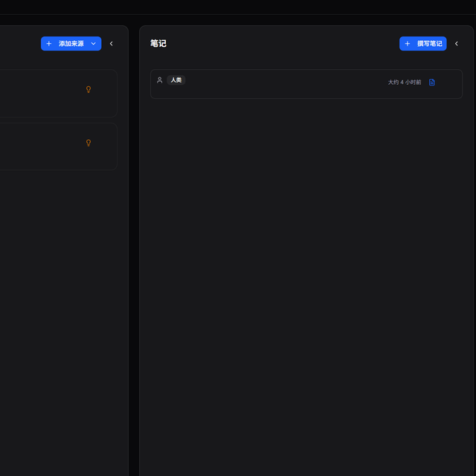476x476 pixels.
Task: Click the plus icon in 撰写笔记 button
Action: pyautogui.click(x=408, y=44)
